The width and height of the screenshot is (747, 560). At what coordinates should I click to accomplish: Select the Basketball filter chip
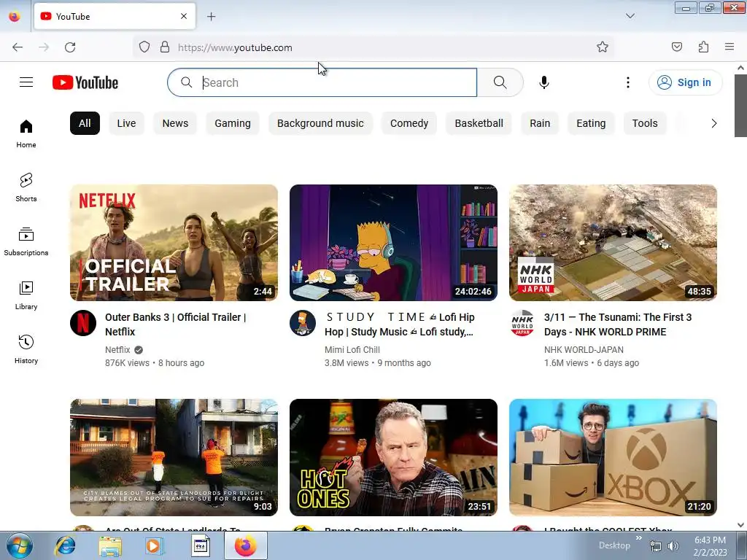(479, 123)
